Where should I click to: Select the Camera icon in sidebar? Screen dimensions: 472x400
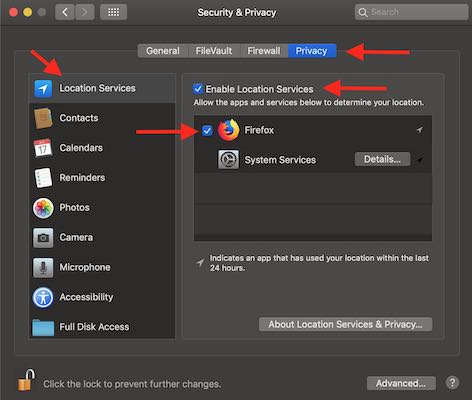click(43, 238)
